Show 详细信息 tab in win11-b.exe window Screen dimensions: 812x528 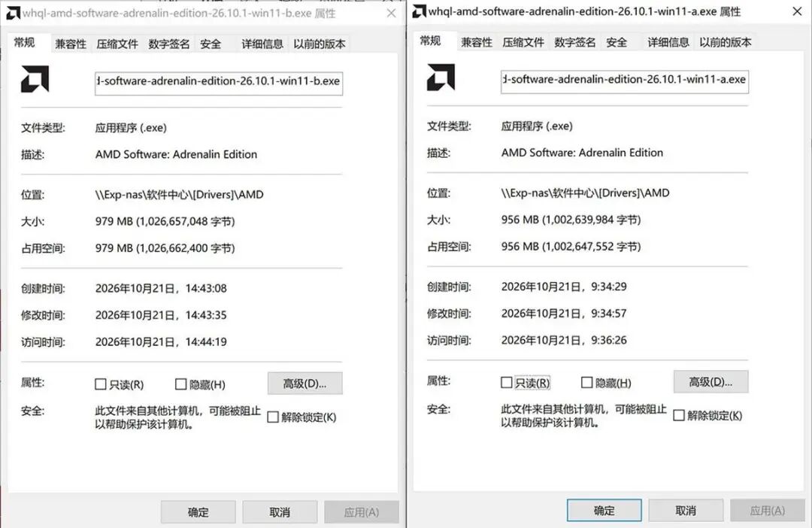262,44
